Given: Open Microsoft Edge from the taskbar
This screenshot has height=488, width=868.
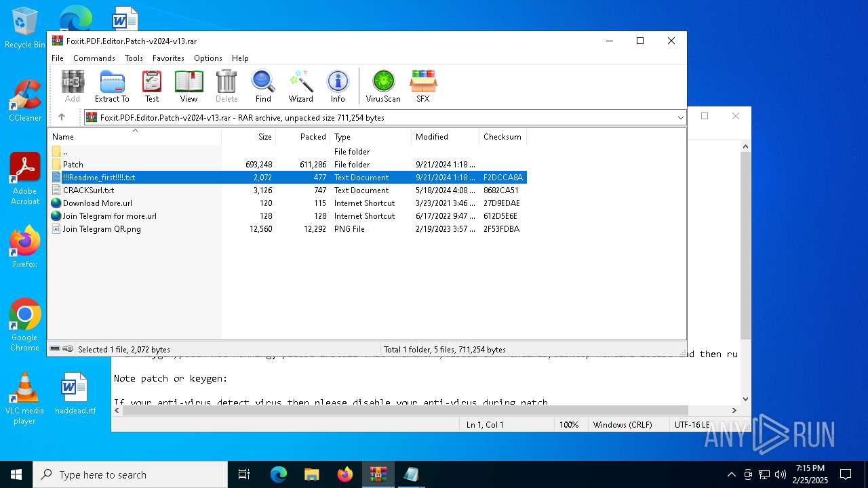Looking at the screenshot, I should (279, 474).
